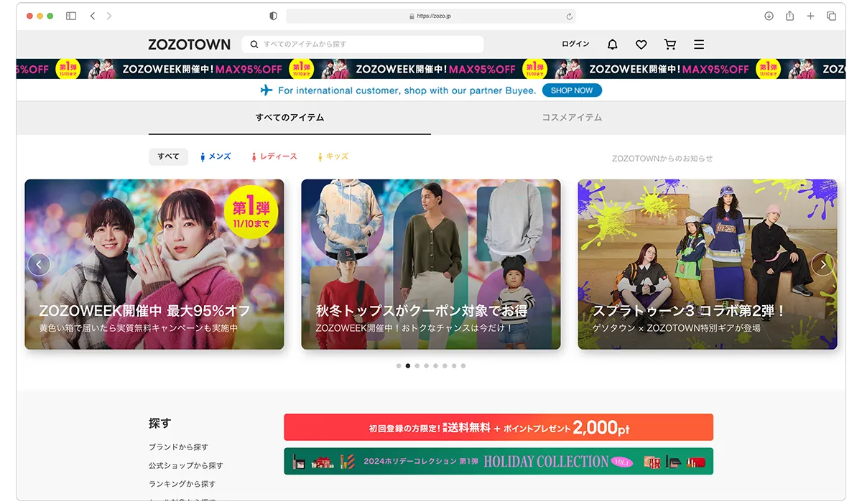Image resolution: width=862 pixels, height=504 pixels.
Task: Open the hamburger navigation menu
Action: [698, 44]
